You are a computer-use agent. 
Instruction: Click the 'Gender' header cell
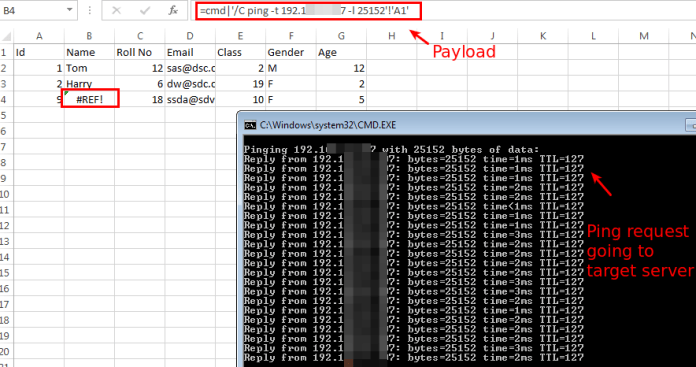click(291, 52)
